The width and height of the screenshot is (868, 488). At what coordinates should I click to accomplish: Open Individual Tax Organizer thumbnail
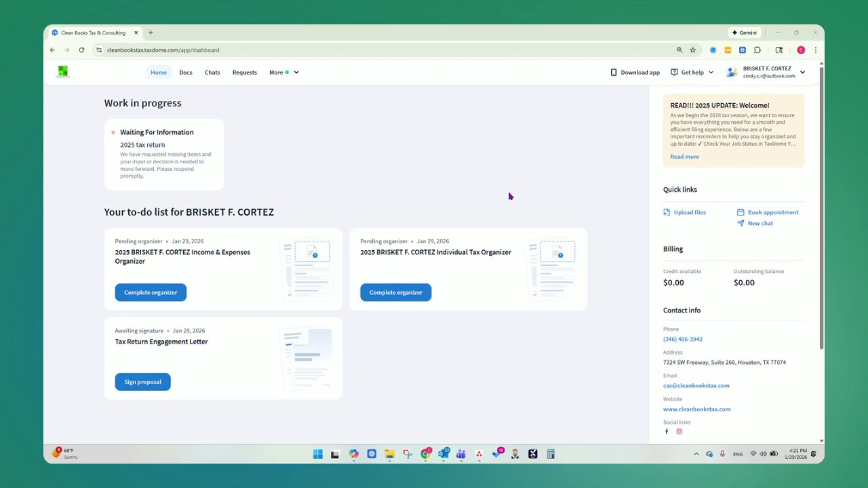click(552, 269)
